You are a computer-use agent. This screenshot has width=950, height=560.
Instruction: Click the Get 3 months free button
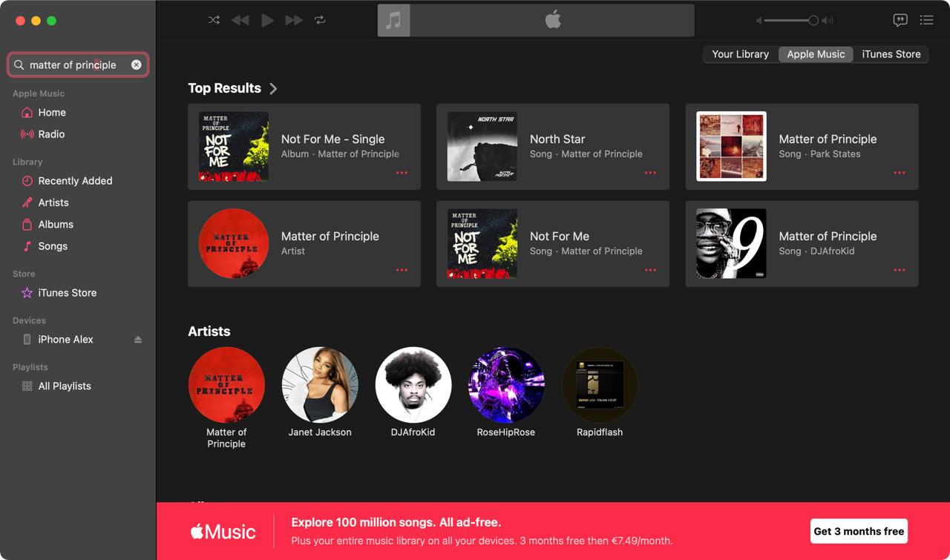859,531
